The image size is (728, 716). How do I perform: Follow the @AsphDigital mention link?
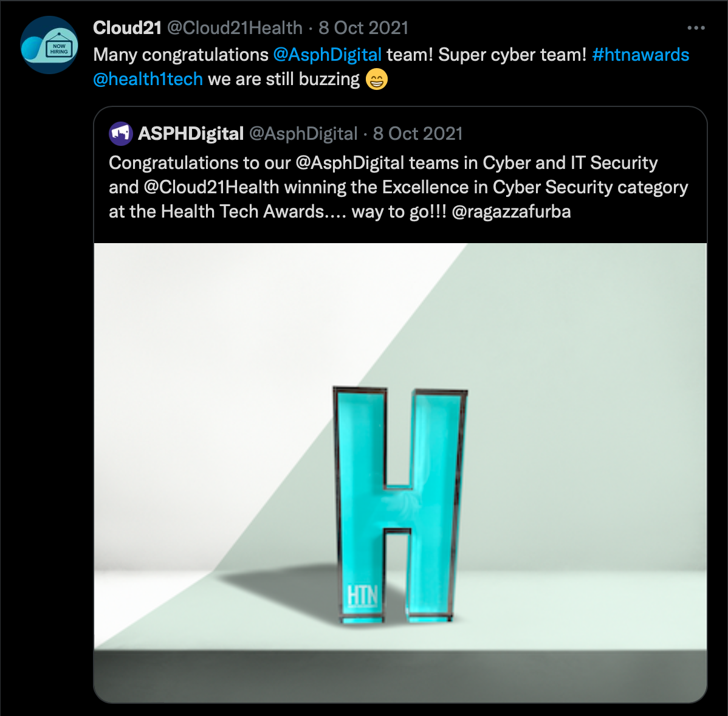tap(328, 55)
